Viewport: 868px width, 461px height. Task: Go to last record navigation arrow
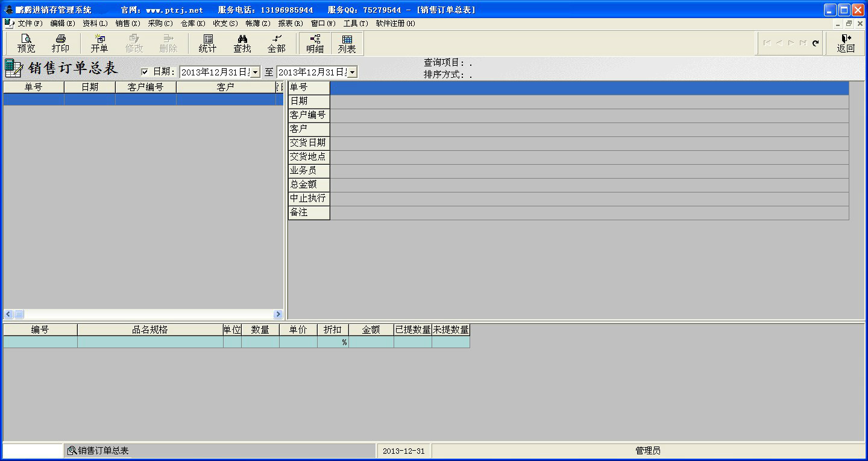pyautogui.click(x=803, y=43)
